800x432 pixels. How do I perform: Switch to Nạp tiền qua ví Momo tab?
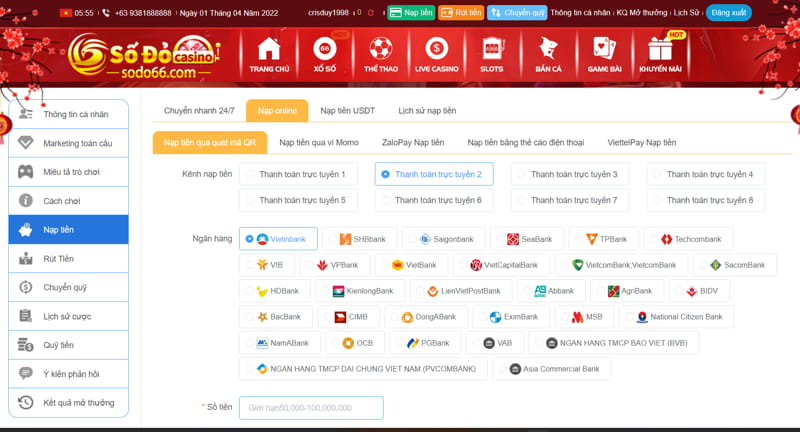tap(318, 143)
